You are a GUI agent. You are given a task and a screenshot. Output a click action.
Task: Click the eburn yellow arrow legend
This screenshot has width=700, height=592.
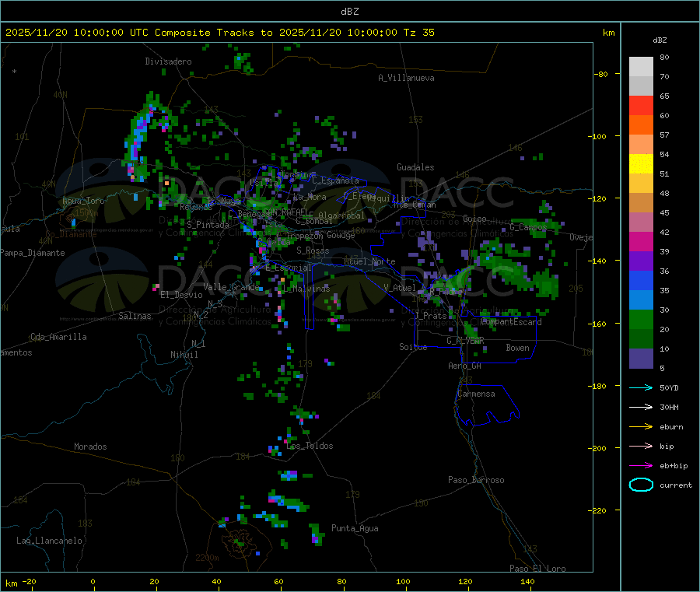(641, 427)
